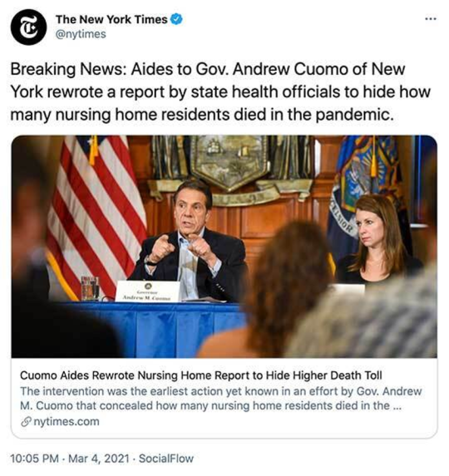The image size is (449, 476).
Task: Click the card description about the intervention
Action: pos(221,399)
